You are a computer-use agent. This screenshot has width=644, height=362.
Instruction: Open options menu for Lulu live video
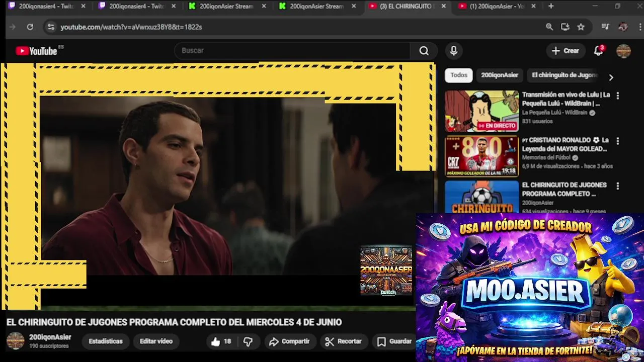618,96
